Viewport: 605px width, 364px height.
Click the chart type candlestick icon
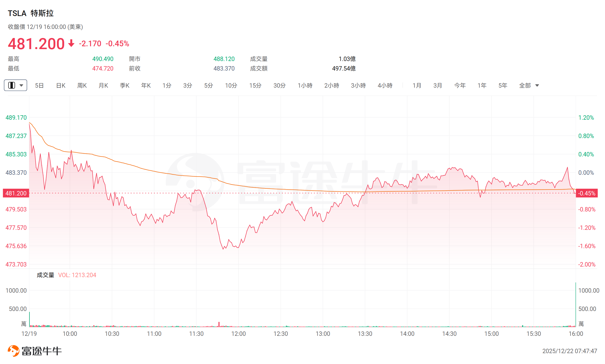12,85
